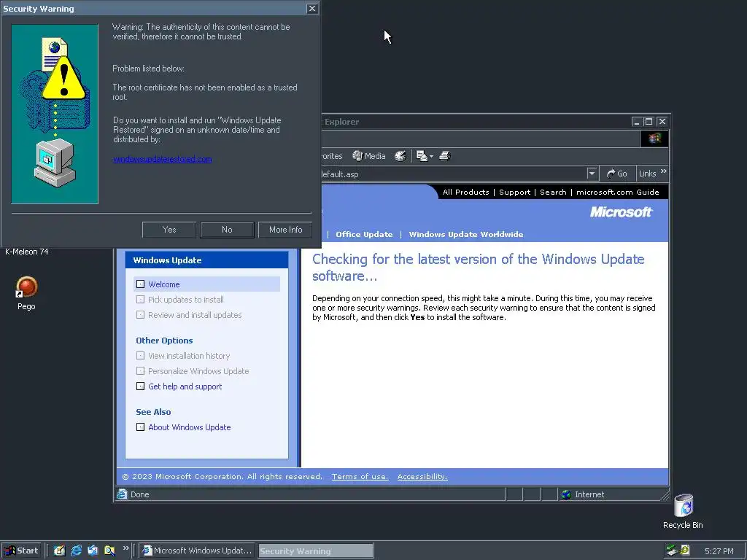The height and width of the screenshot is (560, 747).
Task: Open the Support link in the top bar
Action: [x=514, y=192]
